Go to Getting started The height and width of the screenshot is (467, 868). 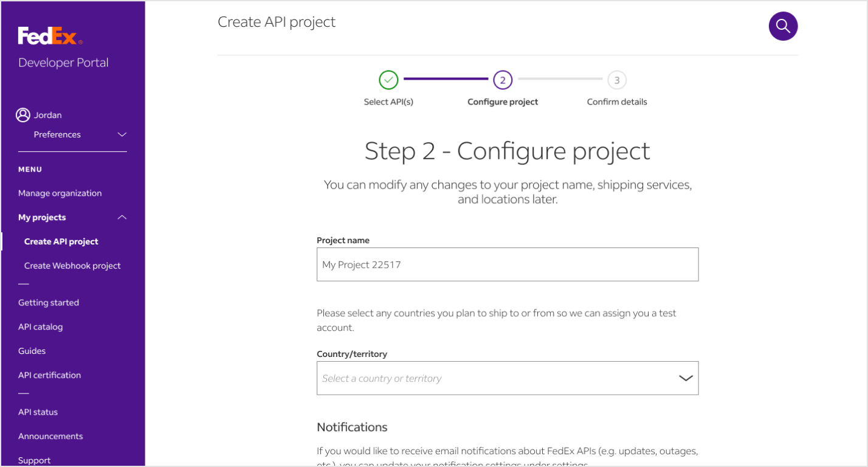coord(49,303)
